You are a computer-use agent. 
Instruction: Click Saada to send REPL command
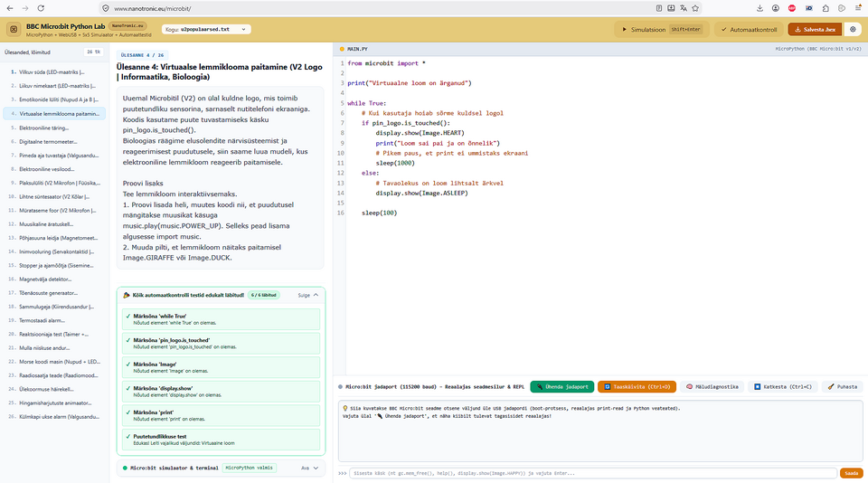pos(852,473)
